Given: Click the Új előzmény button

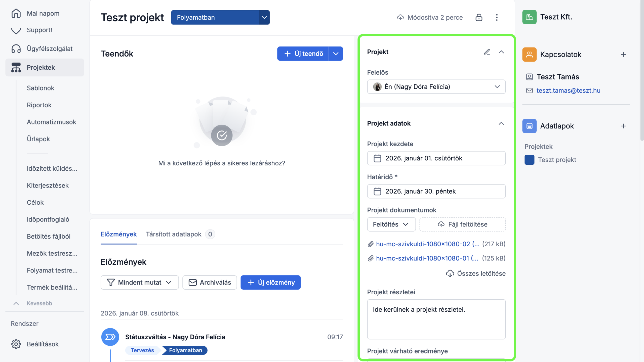Looking at the screenshot, I should pyautogui.click(x=270, y=282).
